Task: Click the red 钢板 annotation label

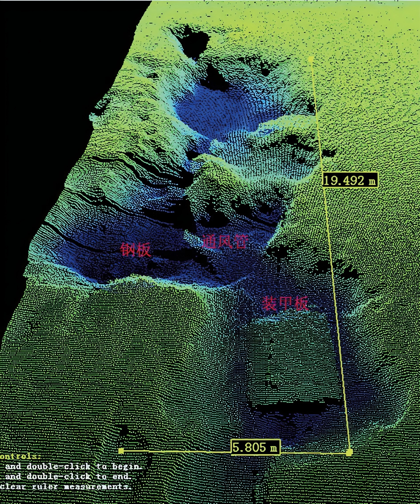Action: [136, 250]
